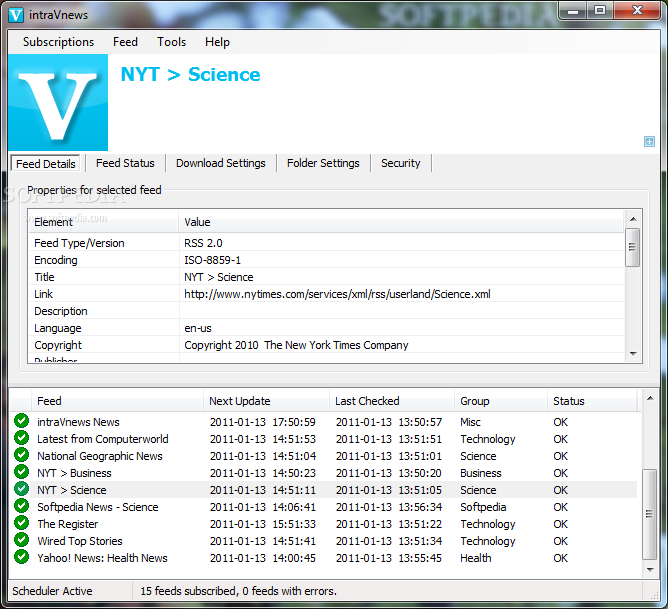
Task: Click status icon for NYT > Science row
Action: tap(21, 489)
